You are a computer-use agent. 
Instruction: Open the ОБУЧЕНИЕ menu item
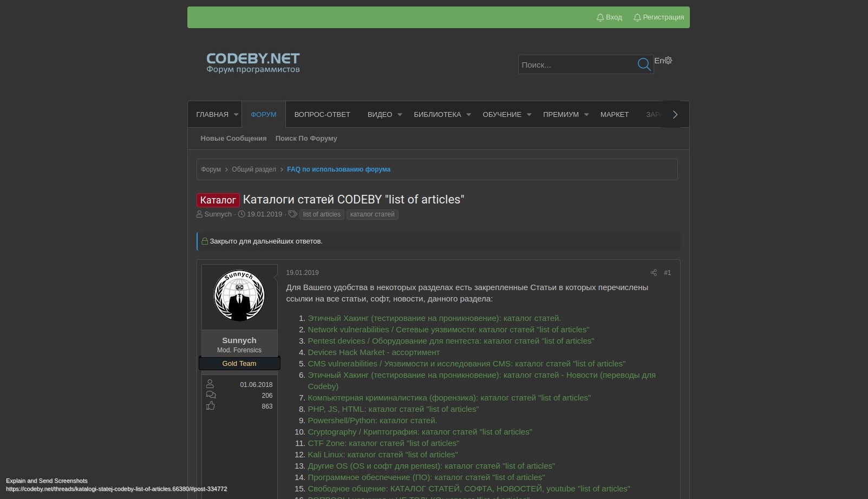click(x=502, y=115)
